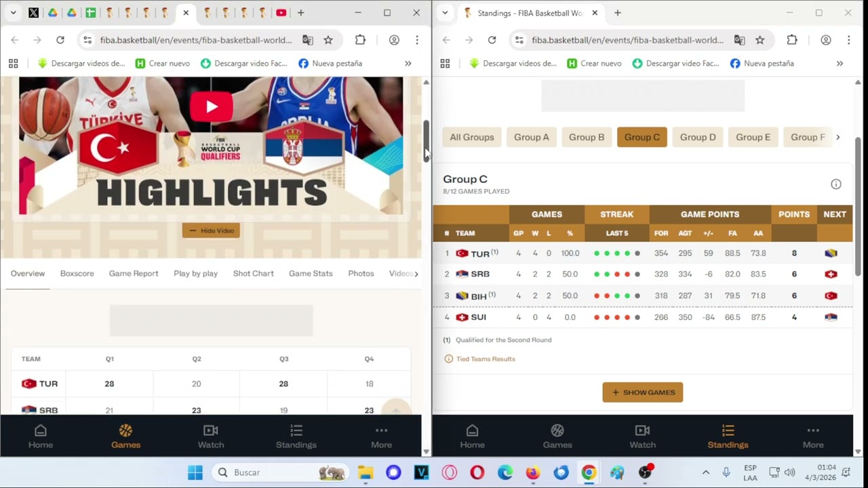
Task: Open new tab in right window
Action: click(x=618, y=13)
